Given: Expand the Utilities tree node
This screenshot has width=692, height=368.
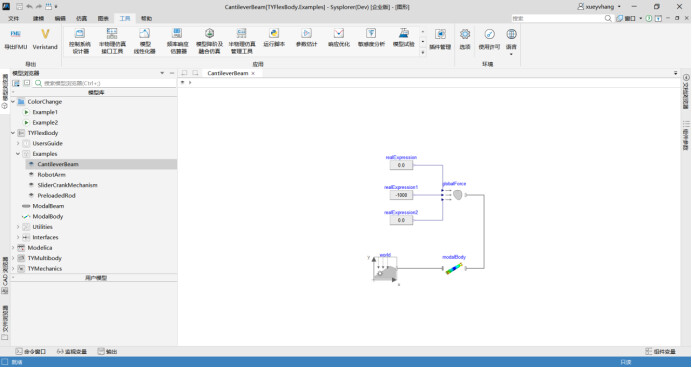Looking at the screenshot, I should (x=18, y=227).
